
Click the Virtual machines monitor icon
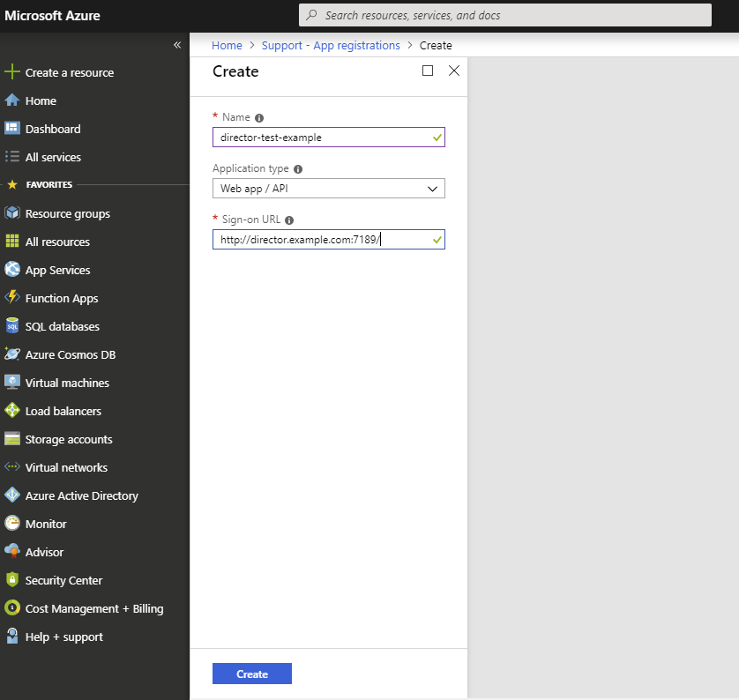click(12, 383)
